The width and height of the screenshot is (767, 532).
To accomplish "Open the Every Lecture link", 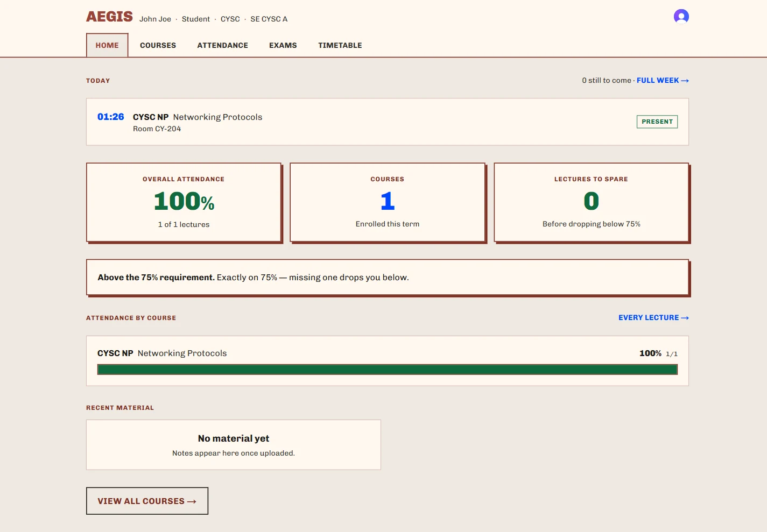I will tap(653, 317).
